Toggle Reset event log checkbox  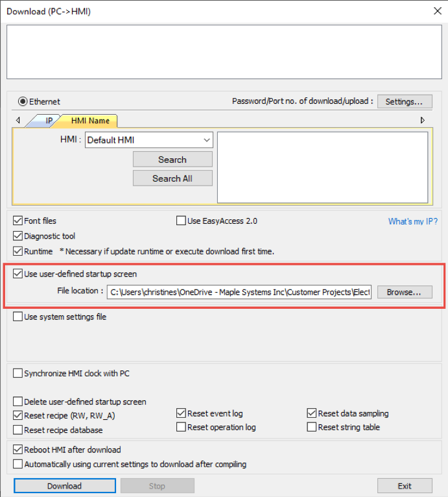pos(182,414)
